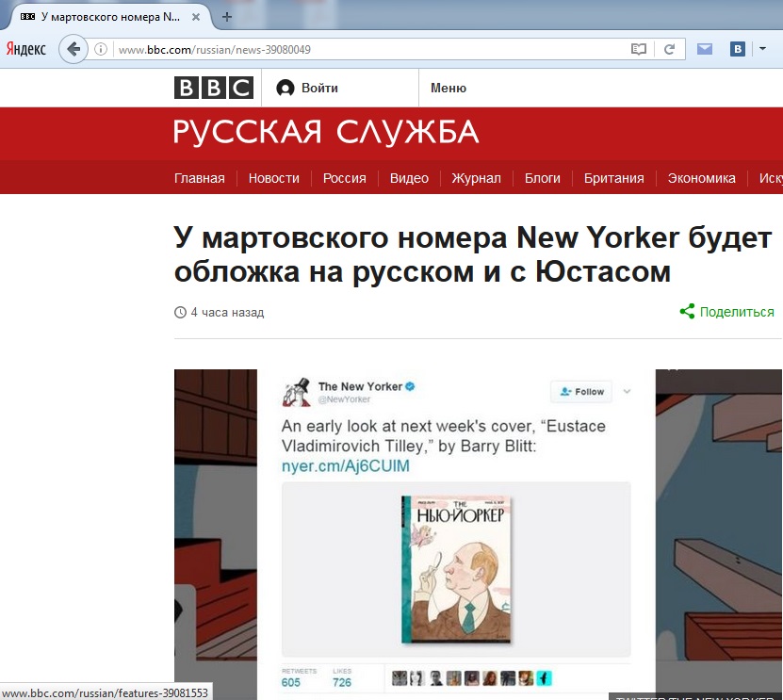Click the 605 retweets count
The height and width of the screenshot is (700, 783).
(x=291, y=682)
